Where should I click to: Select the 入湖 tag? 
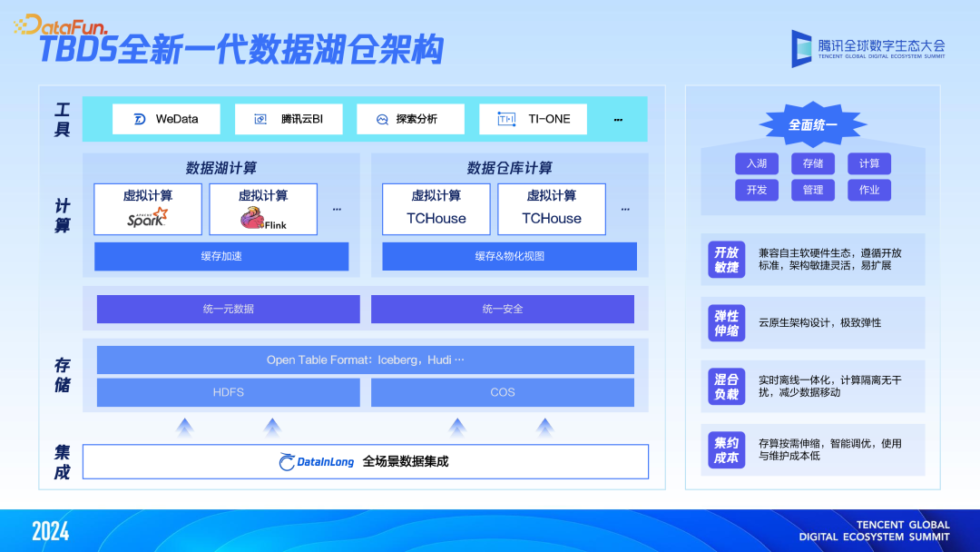(757, 163)
